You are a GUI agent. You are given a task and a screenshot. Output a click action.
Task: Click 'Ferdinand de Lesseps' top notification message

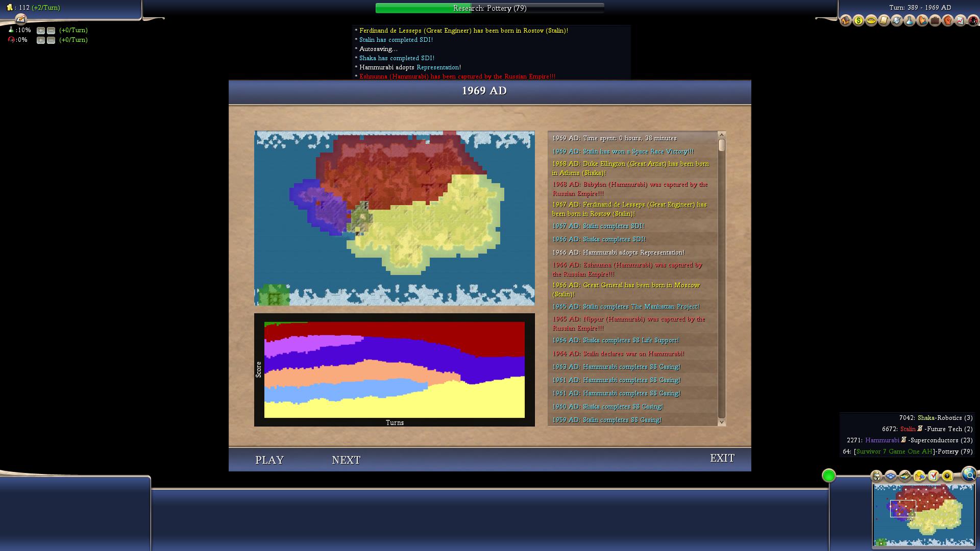tap(463, 31)
